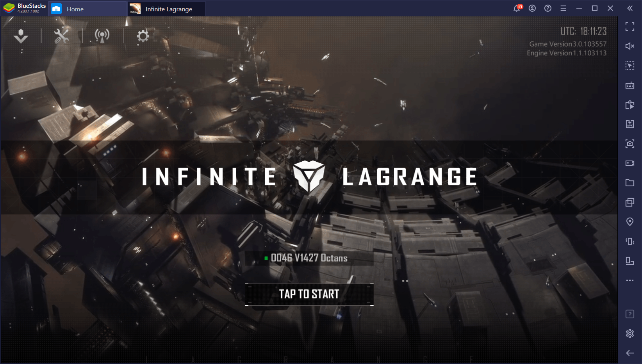Open the network signal antenna icon
The width and height of the screenshot is (642, 364).
102,36
